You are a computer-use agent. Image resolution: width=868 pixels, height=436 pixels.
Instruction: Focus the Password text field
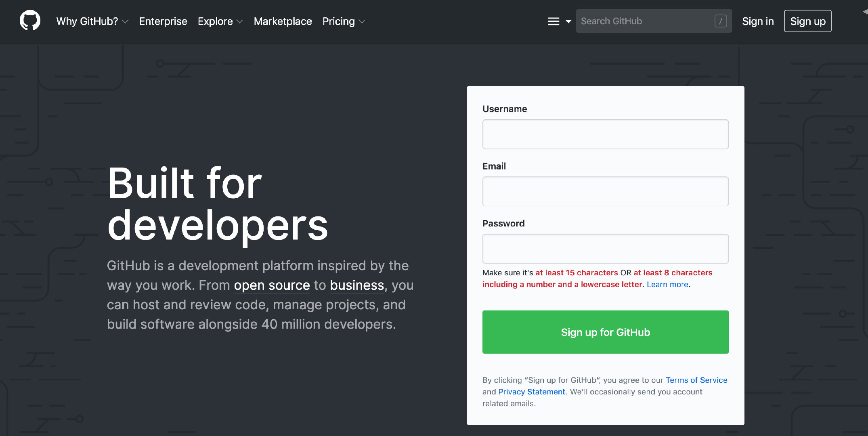[605, 249]
